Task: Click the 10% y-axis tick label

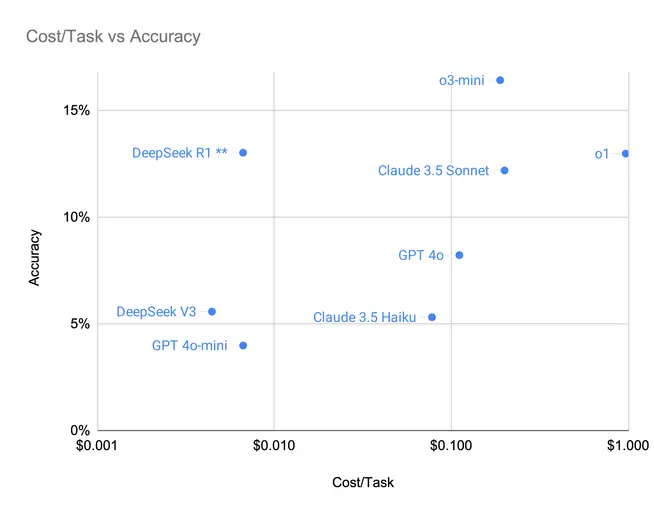Action: coord(76,217)
